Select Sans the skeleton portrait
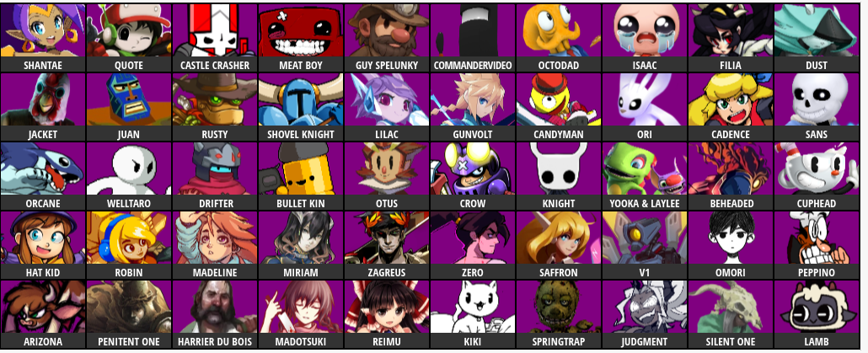 click(816, 107)
